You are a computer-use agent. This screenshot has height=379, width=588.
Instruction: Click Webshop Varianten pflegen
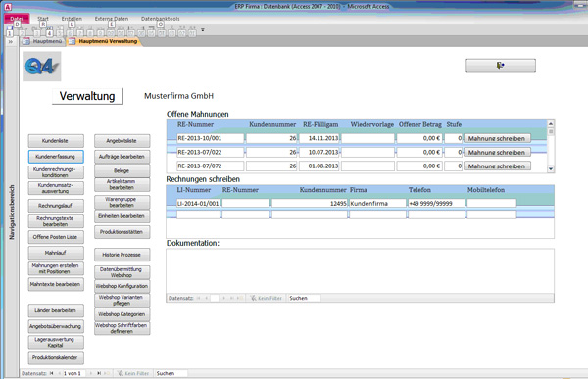click(122, 300)
